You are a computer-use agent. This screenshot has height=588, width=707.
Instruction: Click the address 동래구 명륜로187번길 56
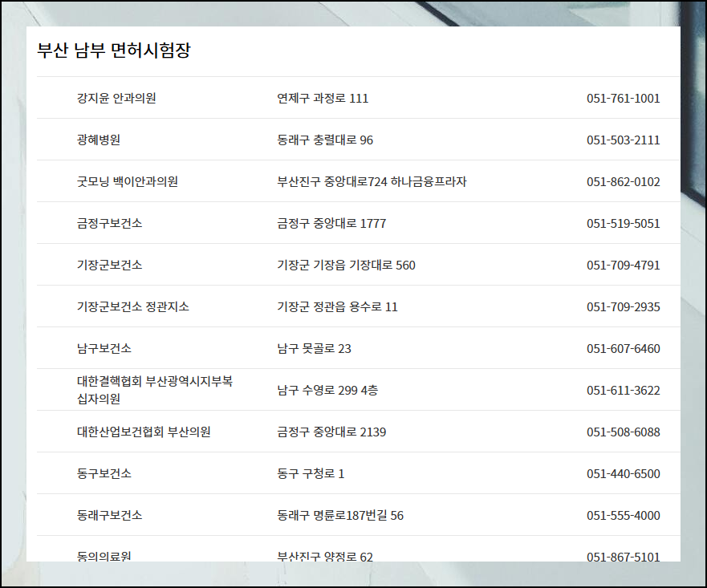(x=340, y=516)
